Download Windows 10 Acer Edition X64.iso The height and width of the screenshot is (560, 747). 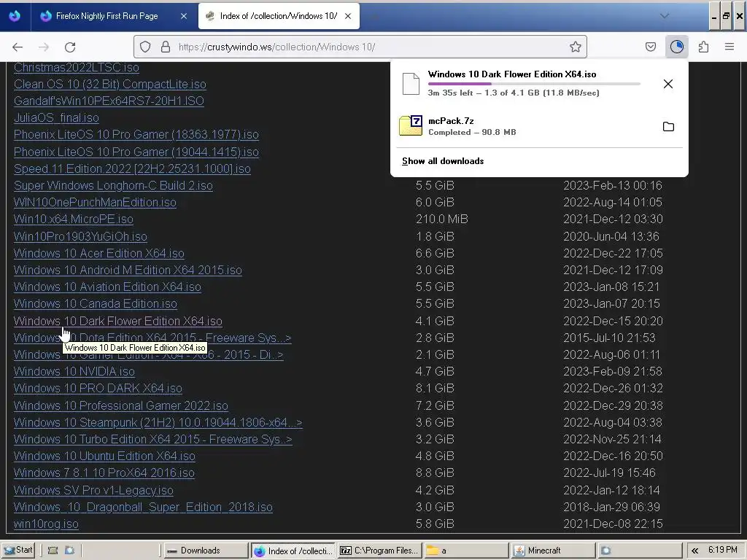click(x=99, y=253)
